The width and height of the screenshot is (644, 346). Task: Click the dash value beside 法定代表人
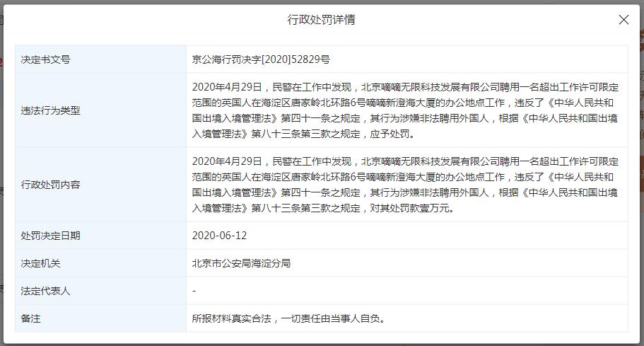point(194,291)
